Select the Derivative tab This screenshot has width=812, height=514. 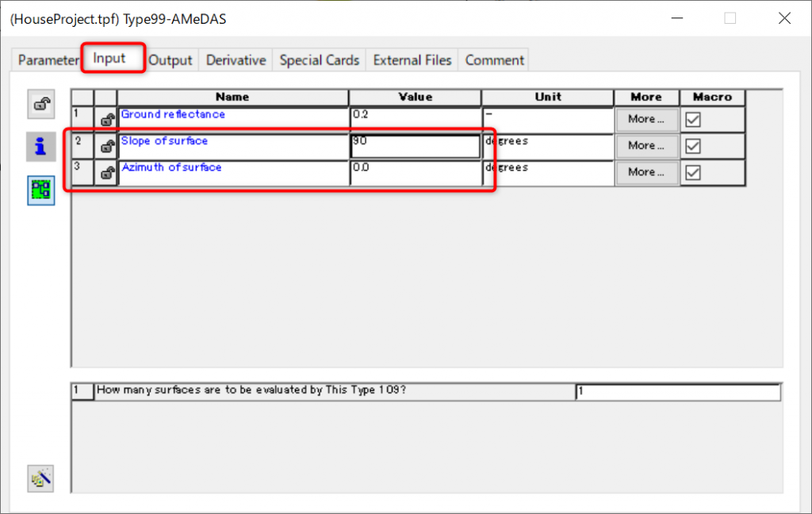[x=236, y=60]
